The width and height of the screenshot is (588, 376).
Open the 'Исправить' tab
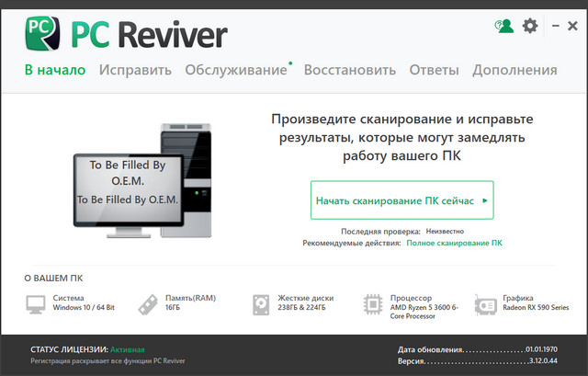pyautogui.click(x=135, y=70)
